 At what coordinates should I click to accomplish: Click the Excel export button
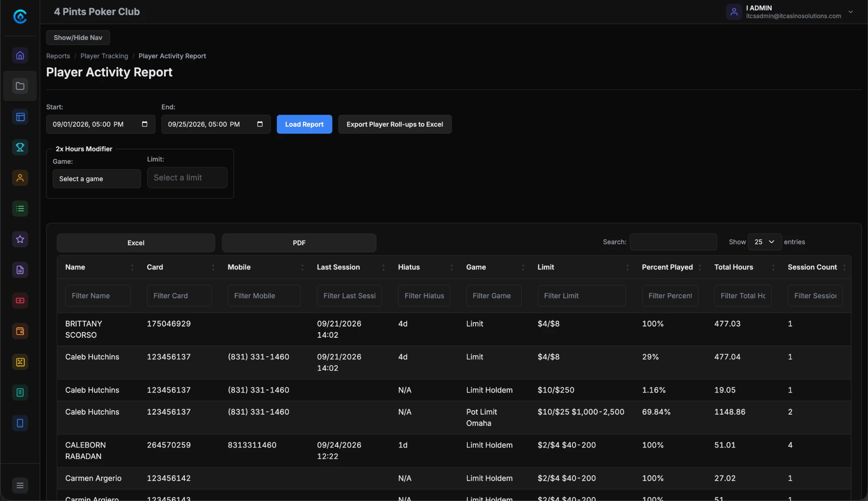pos(136,243)
